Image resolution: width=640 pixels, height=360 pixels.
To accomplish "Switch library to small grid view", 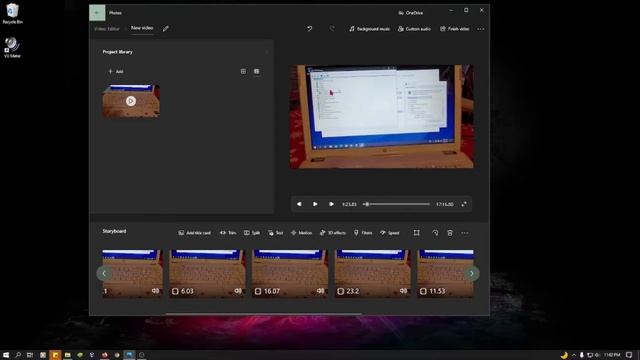I will 256,71.
